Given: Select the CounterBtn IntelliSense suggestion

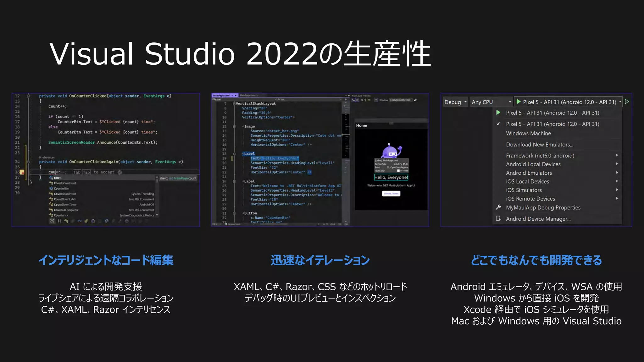Looking at the screenshot, I should [103, 188].
